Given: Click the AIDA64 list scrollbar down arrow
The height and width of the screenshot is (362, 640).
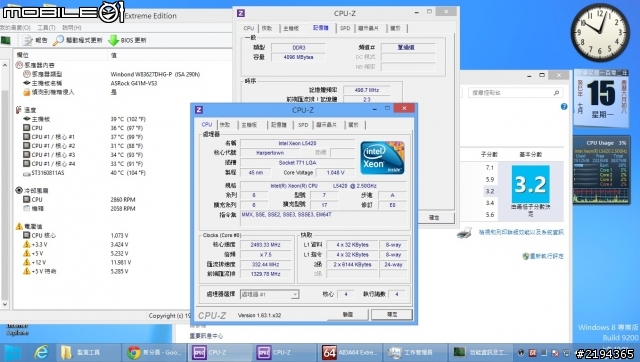Looking at the screenshot, I should (4, 304).
